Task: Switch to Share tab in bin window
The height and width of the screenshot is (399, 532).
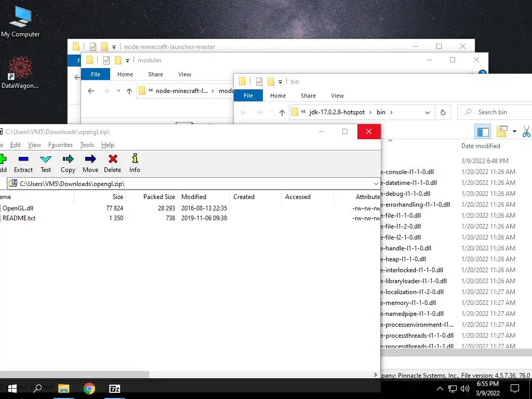Action: point(308,96)
